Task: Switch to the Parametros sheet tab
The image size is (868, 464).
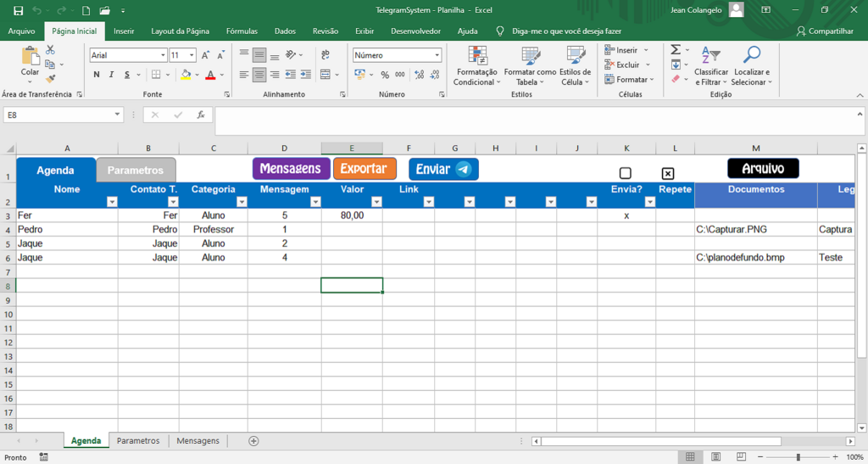Action: point(138,441)
